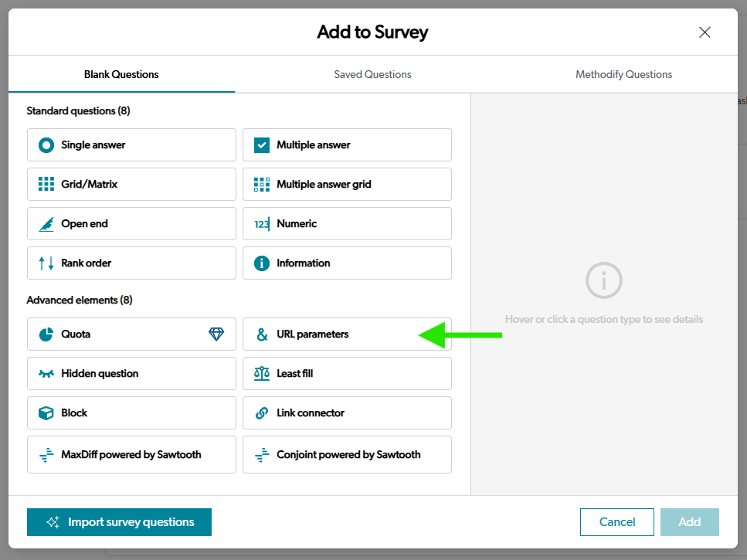Choose the Grid/Matrix grid icon
Viewport: 747px width, 560px height.
tap(46, 185)
